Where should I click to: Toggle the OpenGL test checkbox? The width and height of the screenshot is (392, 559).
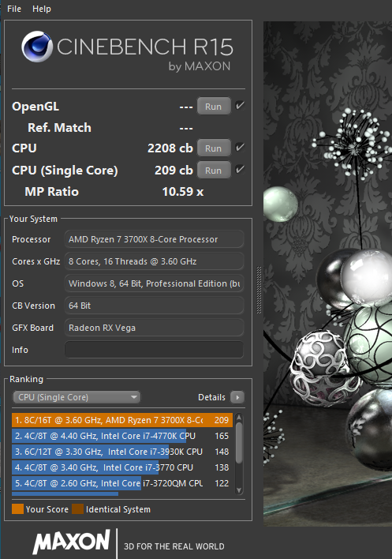240,105
